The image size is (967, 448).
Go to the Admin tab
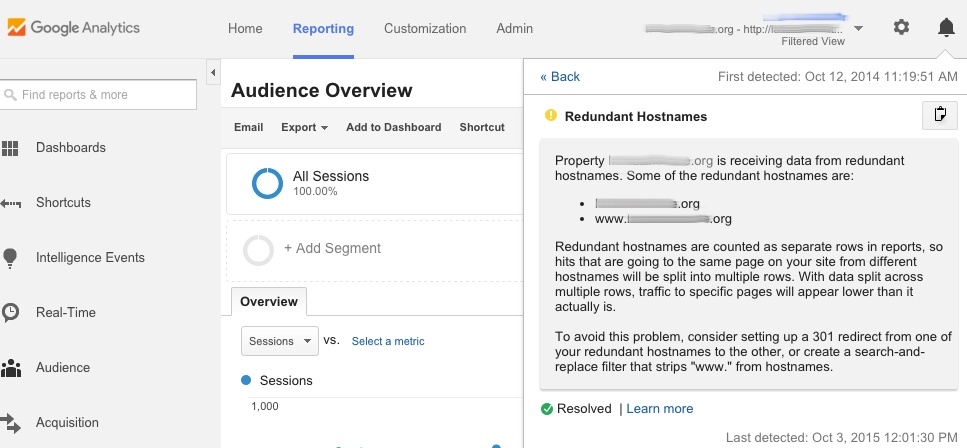point(514,29)
